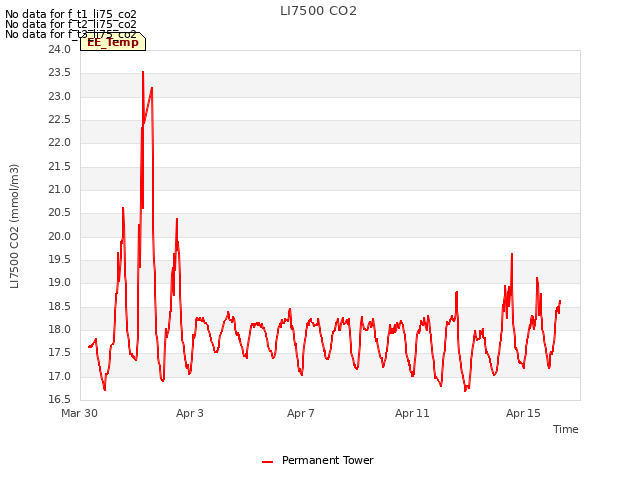The width and height of the screenshot is (640, 480).
Task: Click the 'No data for f_t1_li75_co2' message
Action: click(x=71, y=15)
